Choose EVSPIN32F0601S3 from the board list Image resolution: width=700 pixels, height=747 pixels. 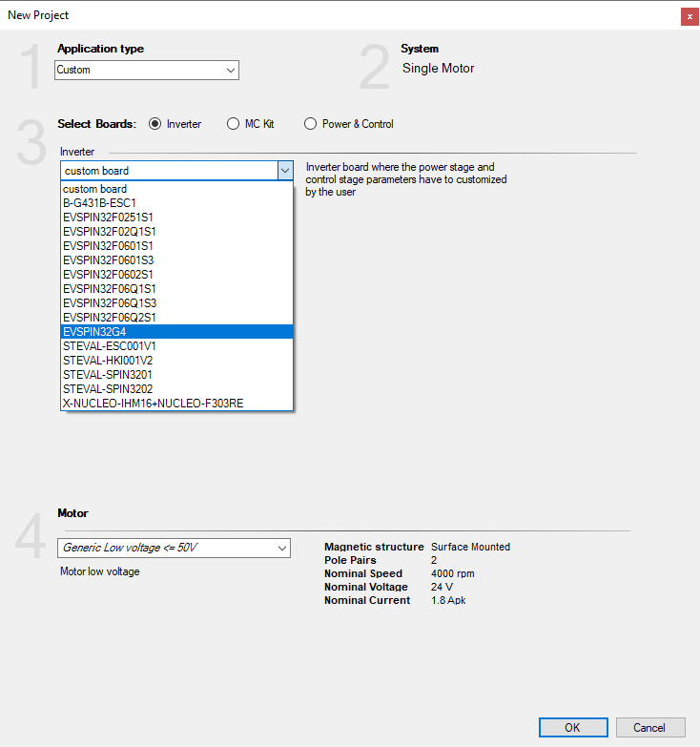pos(176,260)
